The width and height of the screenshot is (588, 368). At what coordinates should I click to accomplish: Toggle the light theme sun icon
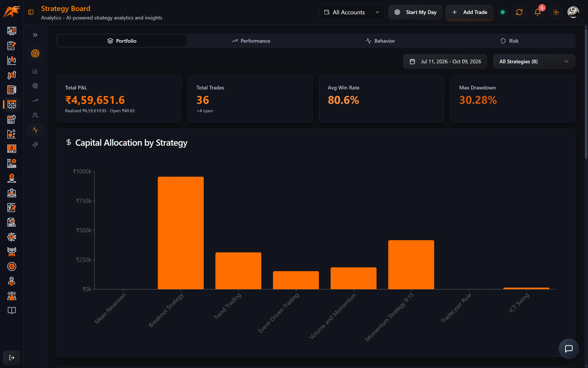coord(556,12)
